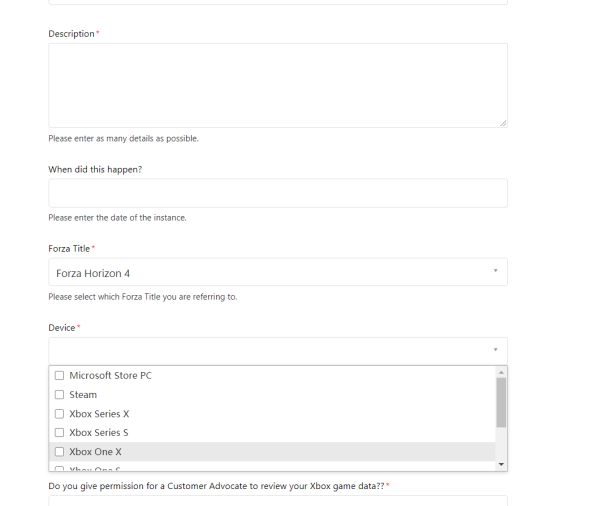Click the device list scroll-up arrow
The width and height of the screenshot is (600, 506).
[x=501, y=371]
